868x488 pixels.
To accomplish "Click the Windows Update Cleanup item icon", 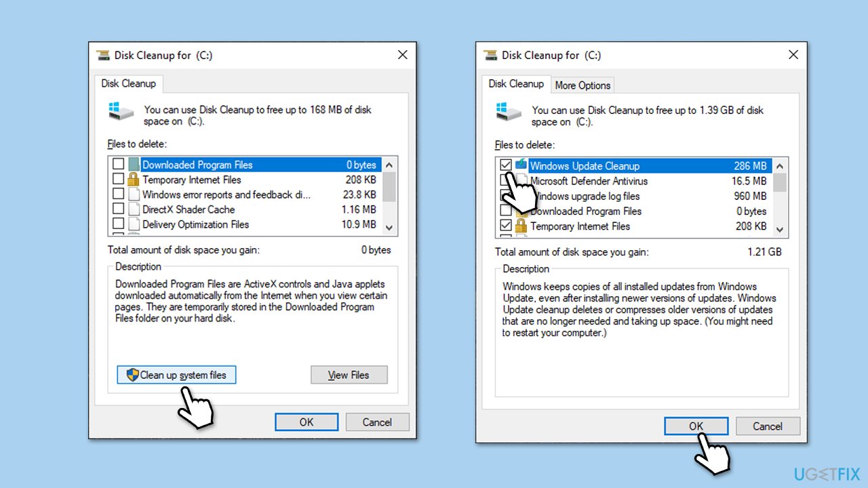I will (521, 165).
